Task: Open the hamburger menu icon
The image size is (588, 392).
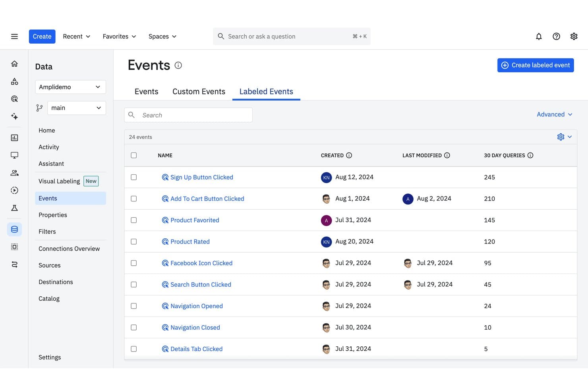Action: coord(14,37)
